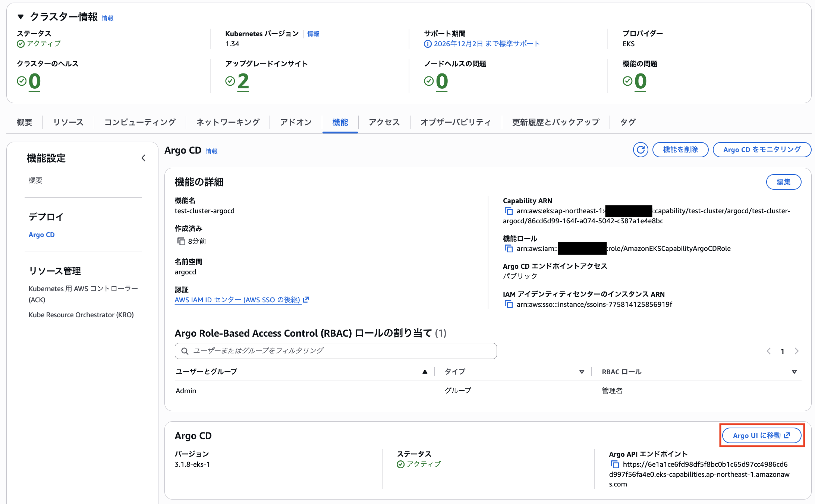Image resolution: width=815 pixels, height=504 pixels.
Task: Copy the IAM Identity Center instance ARN
Action: [x=509, y=305]
